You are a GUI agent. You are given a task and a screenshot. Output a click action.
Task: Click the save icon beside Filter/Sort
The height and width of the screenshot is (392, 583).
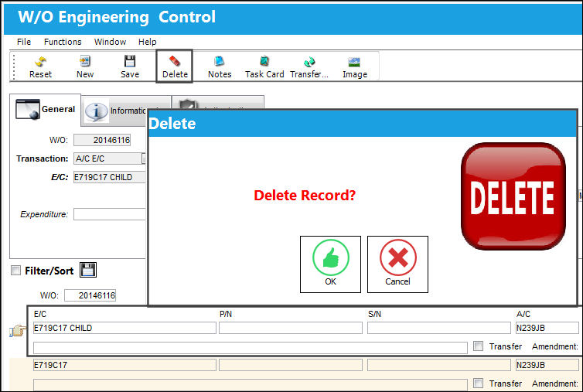pos(88,270)
